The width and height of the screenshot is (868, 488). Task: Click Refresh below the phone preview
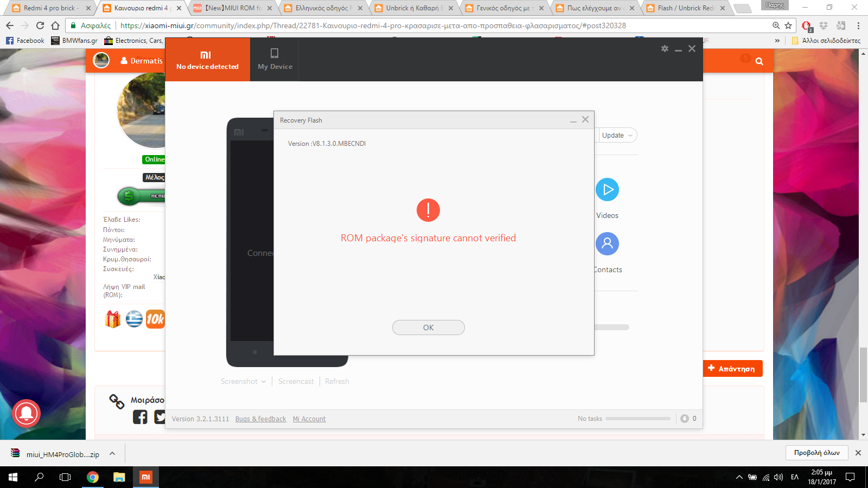coord(337,382)
